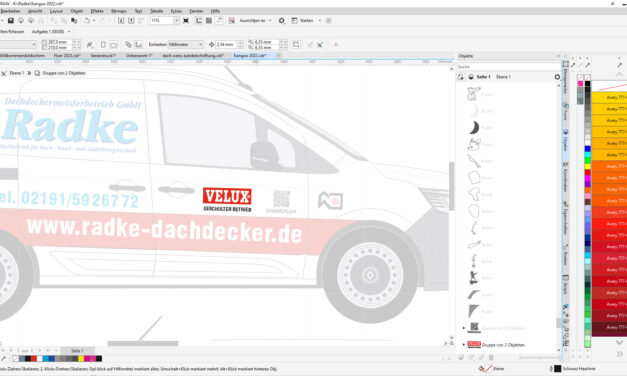Open the Ansicht menu

[x=35, y=11]
